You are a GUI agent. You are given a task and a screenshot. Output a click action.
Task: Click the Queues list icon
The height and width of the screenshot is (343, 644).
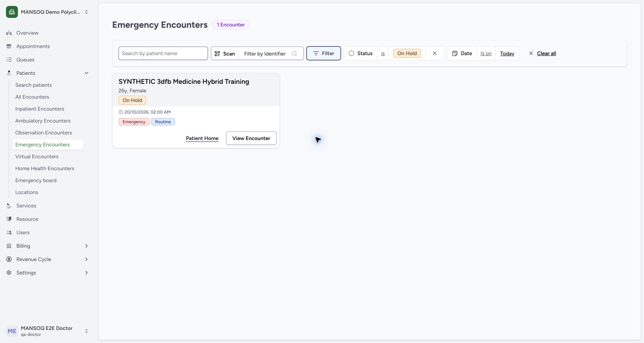9,60
